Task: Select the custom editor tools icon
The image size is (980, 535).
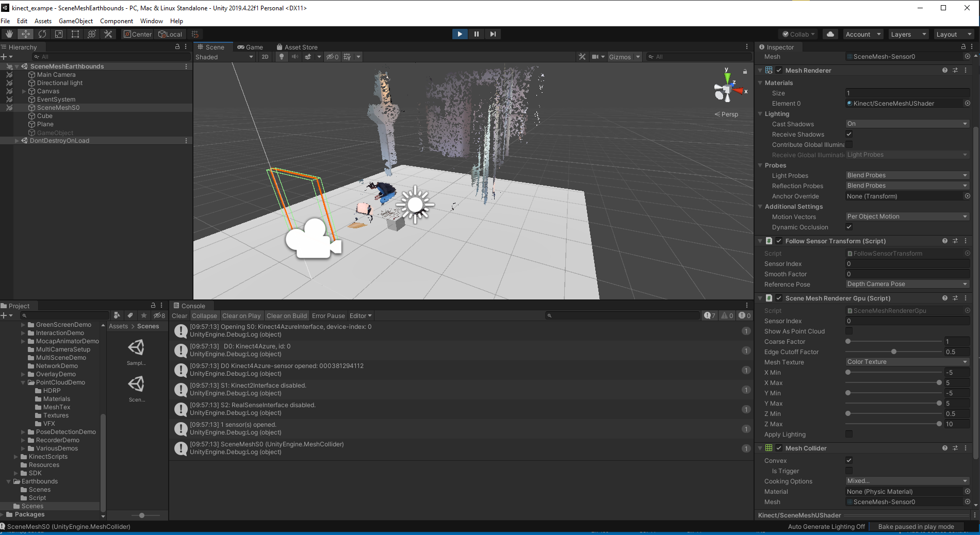Action: click(108, 34)
